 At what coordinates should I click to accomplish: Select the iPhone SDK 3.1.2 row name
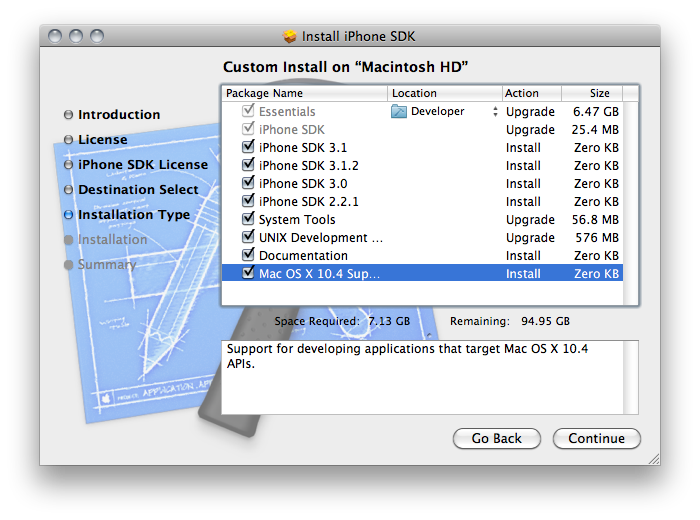(x=308, y=166)
